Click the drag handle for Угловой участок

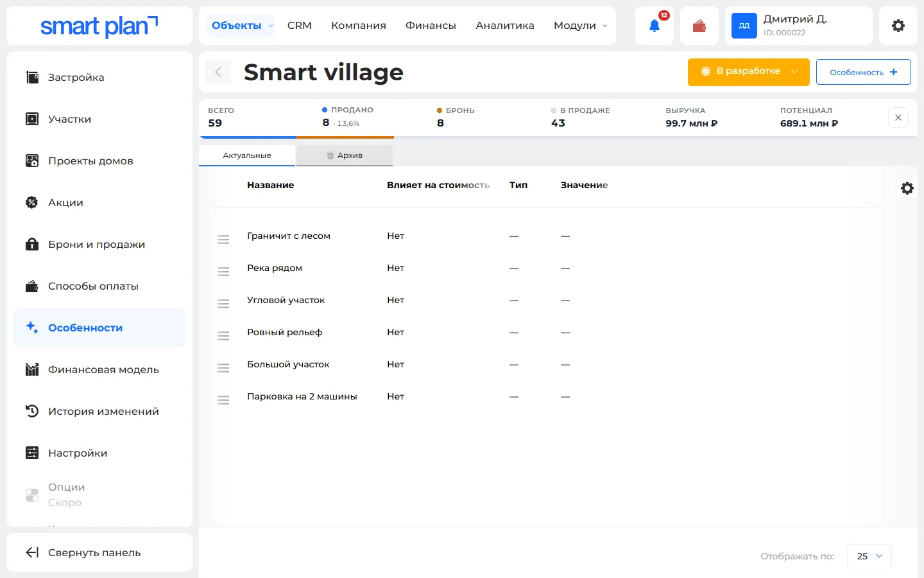click(x=223, y=304)
